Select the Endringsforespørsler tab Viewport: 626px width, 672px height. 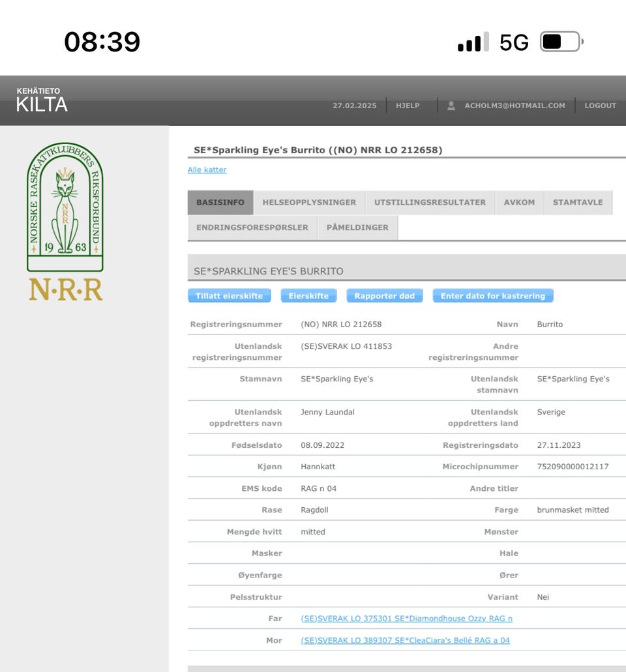click(x=252, y=227)
